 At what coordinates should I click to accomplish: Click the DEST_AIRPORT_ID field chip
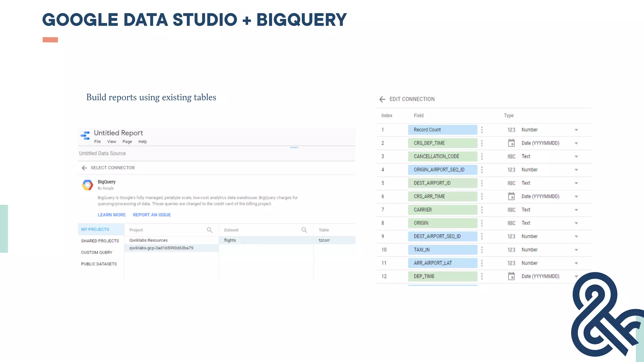[443, 183]
